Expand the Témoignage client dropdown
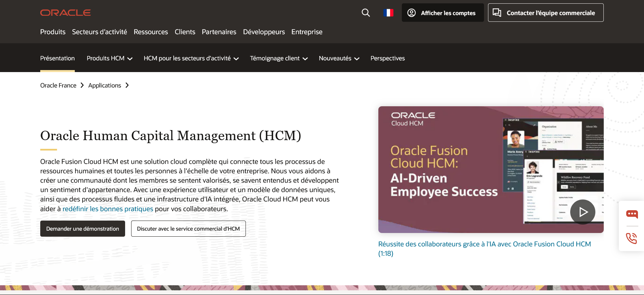 [x=279, y=58]
